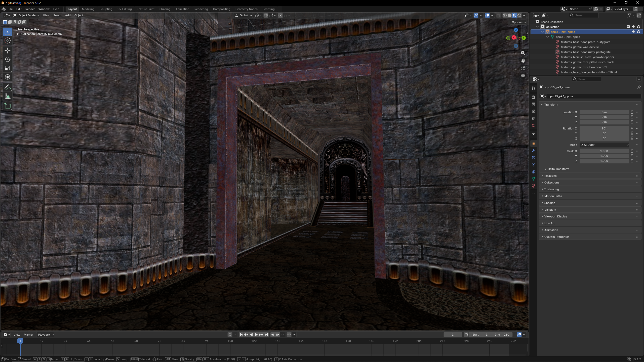Open the viewport Select menu

point(57,15)
